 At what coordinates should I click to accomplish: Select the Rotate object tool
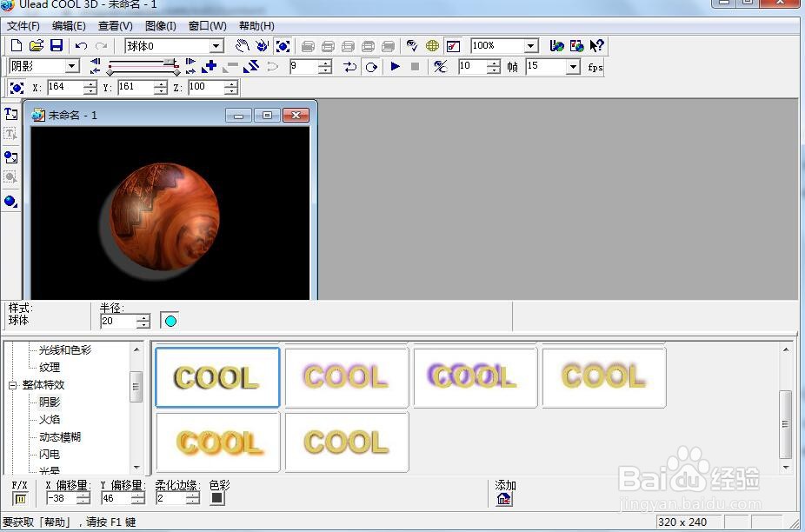click(263, 46)
